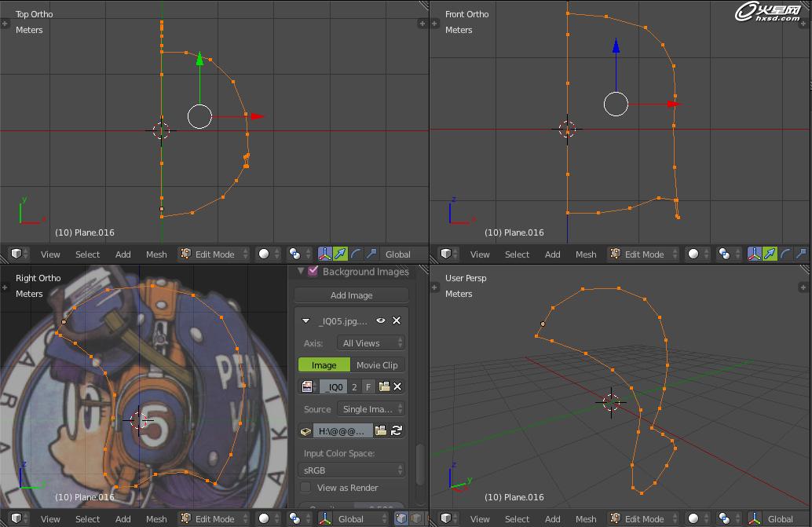Open Global orientation dropdown in Top Ortho header

tap(404, 254)
